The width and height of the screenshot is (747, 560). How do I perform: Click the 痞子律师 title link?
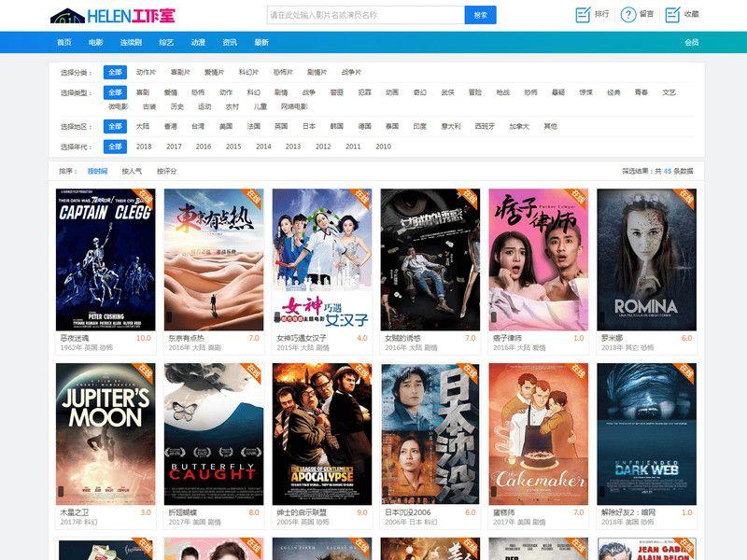pyautogui.click(x=507, y=338)
